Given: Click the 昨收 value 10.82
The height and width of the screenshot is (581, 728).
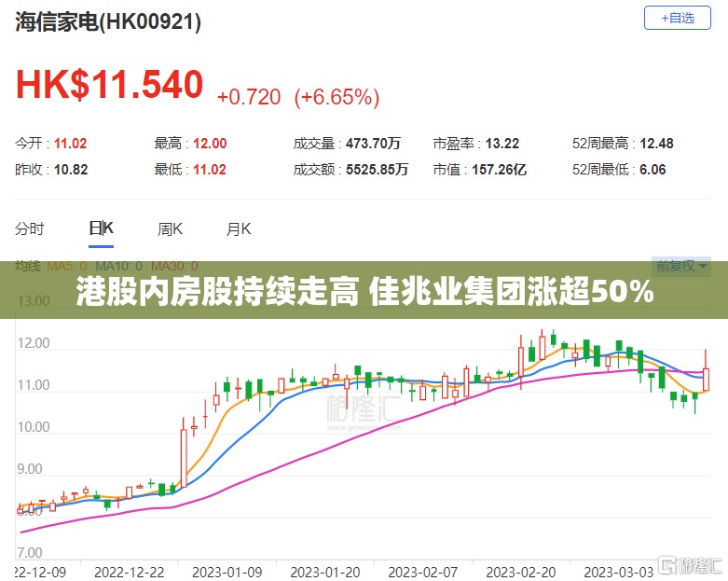Looking at the screenshot, I should [71, 169].
